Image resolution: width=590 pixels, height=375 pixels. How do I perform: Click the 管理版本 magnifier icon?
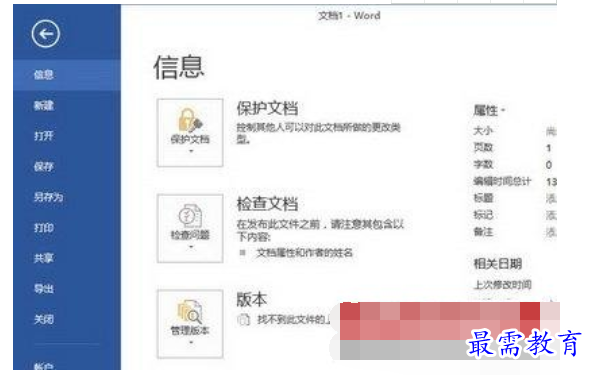(x=190, y=311)
